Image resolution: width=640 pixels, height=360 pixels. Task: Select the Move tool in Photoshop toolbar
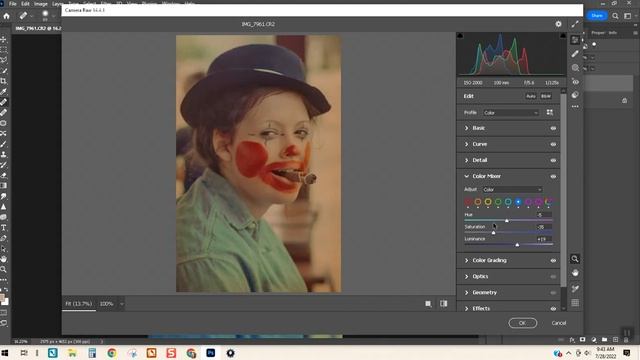point(3,39)
